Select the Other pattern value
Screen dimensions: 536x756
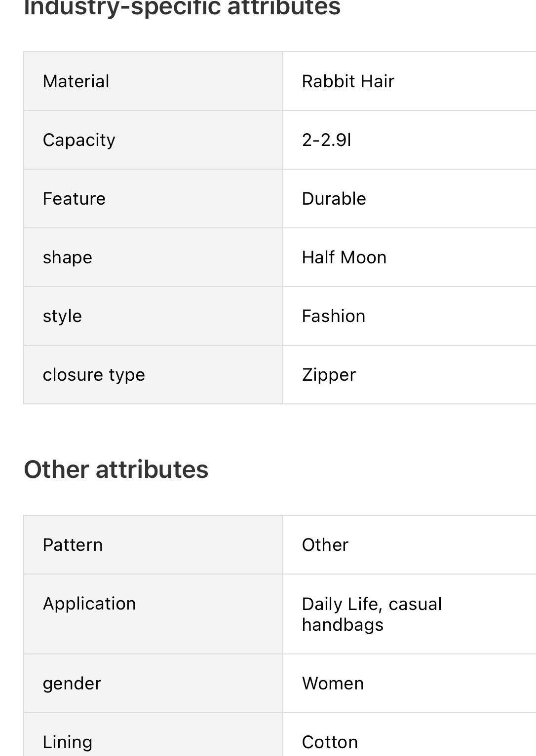(325, 545)
